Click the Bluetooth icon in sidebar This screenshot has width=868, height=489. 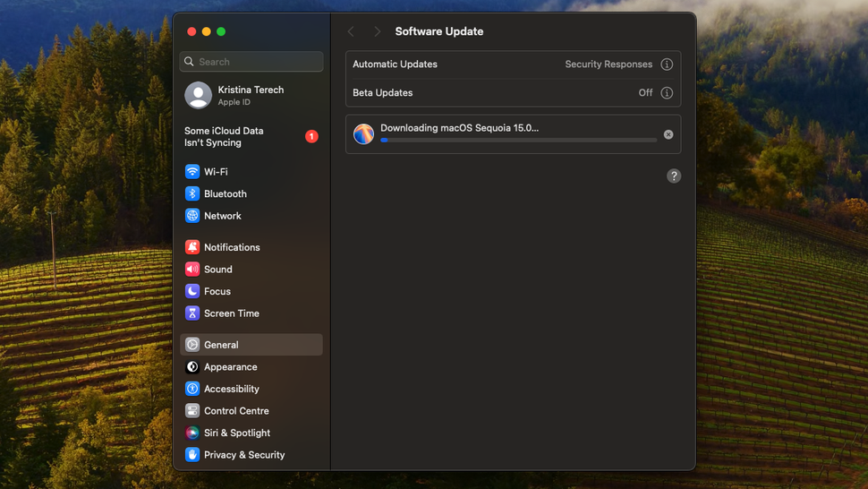tap(192, 193)
